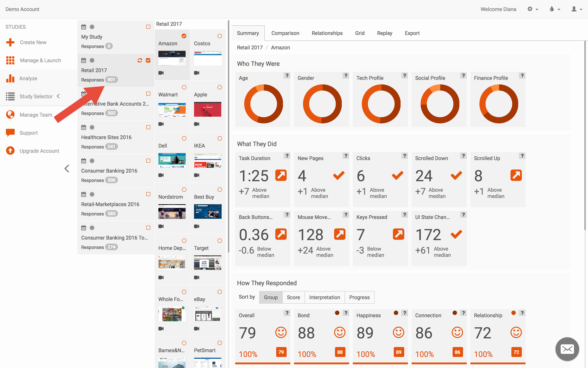Open the settings gear dropdown
The height and width of the screenshot is (368, 588).
click(533, 9)
